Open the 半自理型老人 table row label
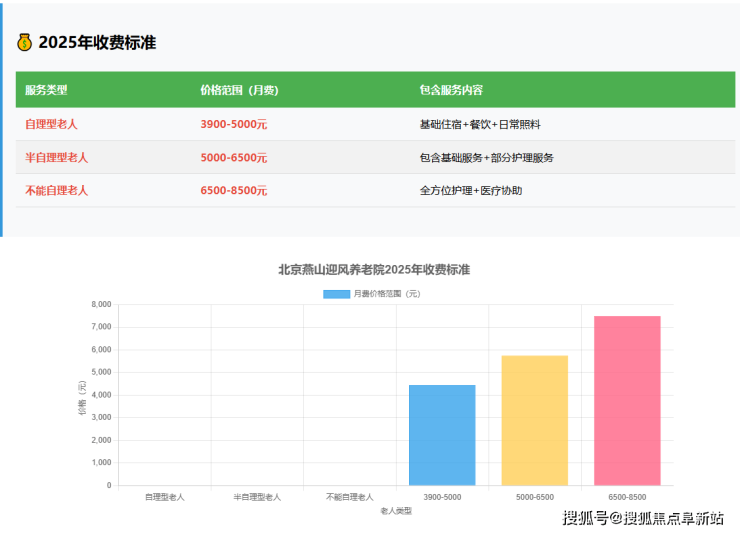 pyautogui.click(x=56, y=157)
